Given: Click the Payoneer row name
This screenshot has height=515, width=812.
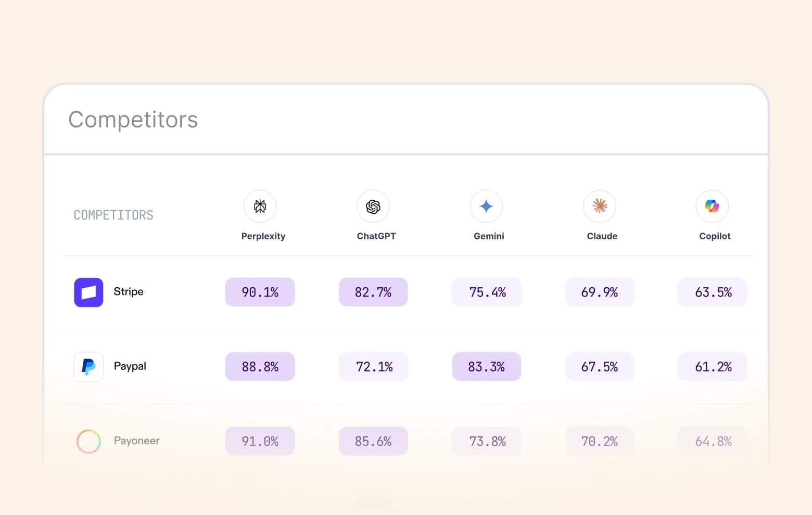Looking at the screenshot, I should point(137,441).
